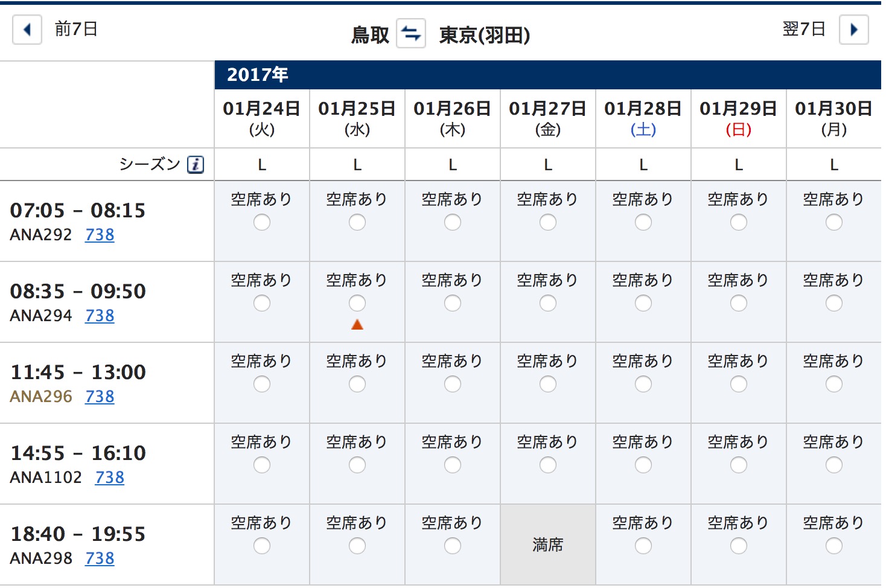Go to the previous 7 days arrow

click(27, 30)
